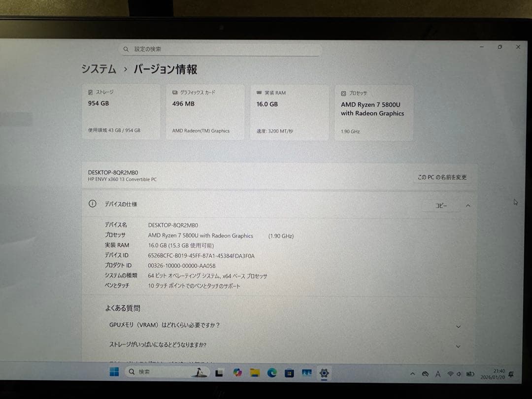Click the OneDrive icon in the system tray
This screenshot has width=532, height=399.
(x=425, y=374)
